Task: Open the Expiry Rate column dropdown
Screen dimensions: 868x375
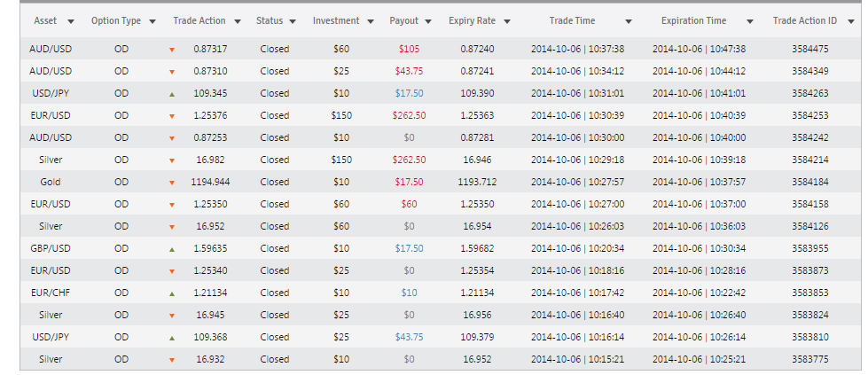Action: point(506,21)
